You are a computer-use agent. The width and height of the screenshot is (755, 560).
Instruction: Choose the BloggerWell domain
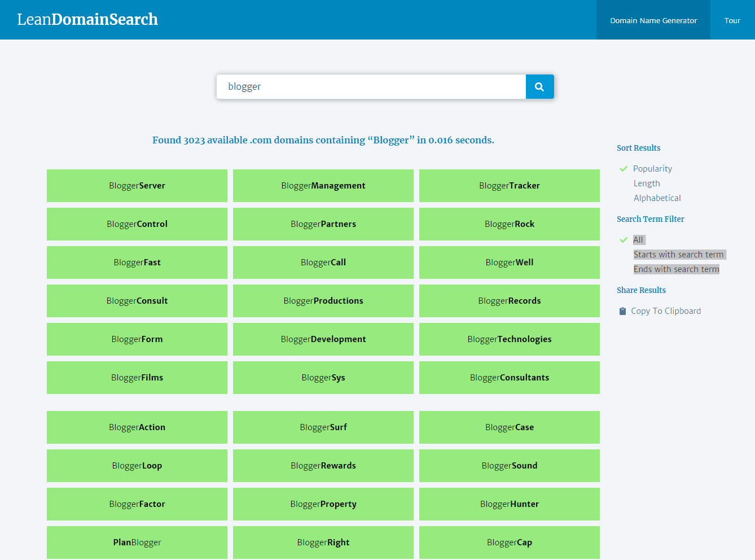click(510, 262)
